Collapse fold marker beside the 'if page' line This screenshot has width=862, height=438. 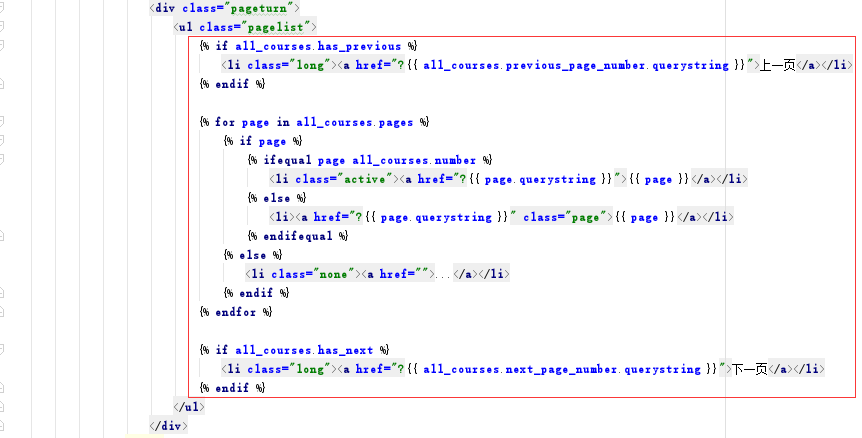tap(2, 140)
